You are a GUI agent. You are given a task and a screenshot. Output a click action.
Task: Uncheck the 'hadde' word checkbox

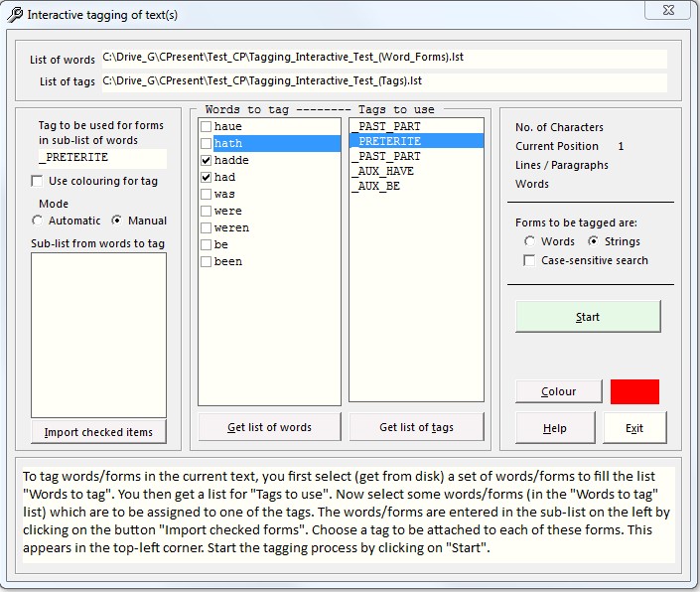(206, 160)
